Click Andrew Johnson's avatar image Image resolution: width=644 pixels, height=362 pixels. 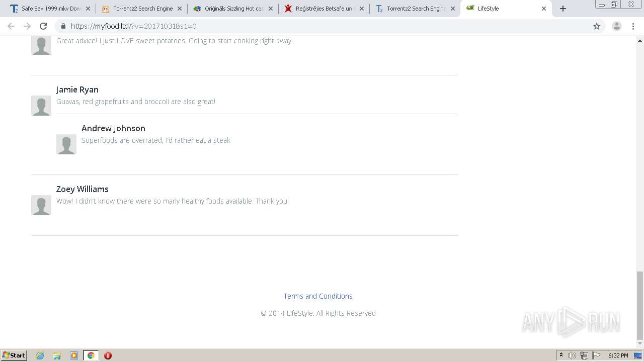66,144
